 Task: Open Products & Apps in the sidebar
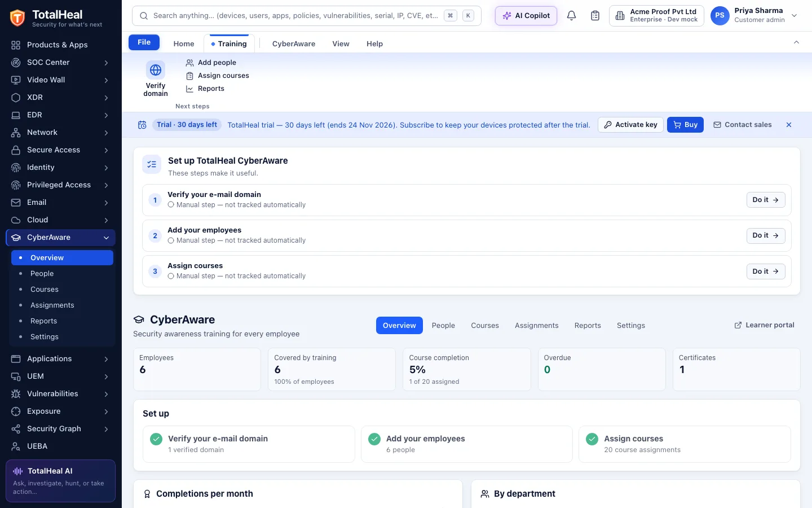(x=61, y=45)
